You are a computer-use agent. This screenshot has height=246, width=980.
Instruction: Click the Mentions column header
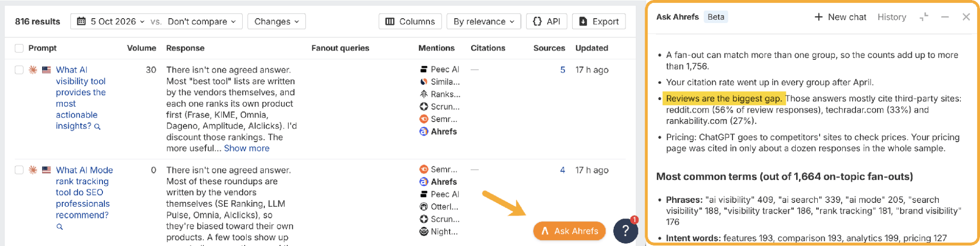[436, 48]
